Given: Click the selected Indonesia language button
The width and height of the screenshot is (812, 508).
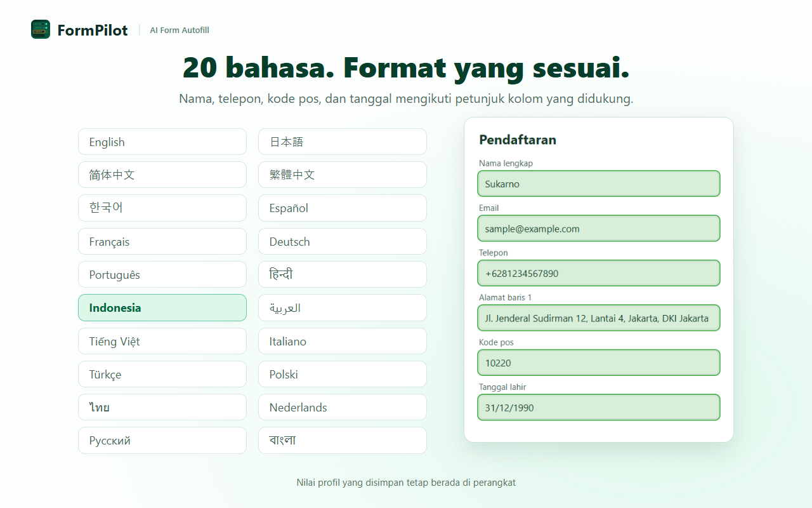Looking at the screenshot, I should (x=162, y=307).
